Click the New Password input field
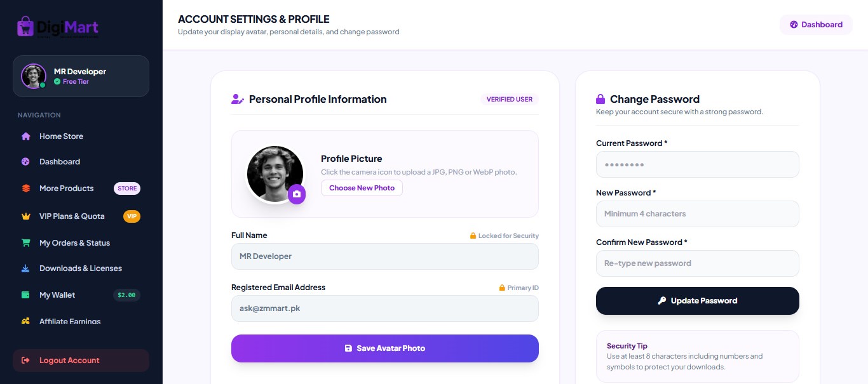Screen dimensions: 868x384 [x=698, y=214]
